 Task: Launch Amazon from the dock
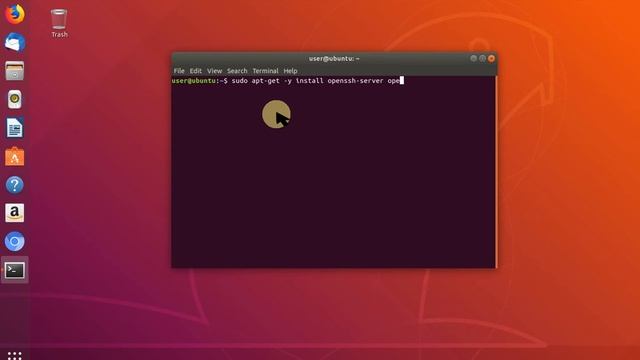coord(15,213)
